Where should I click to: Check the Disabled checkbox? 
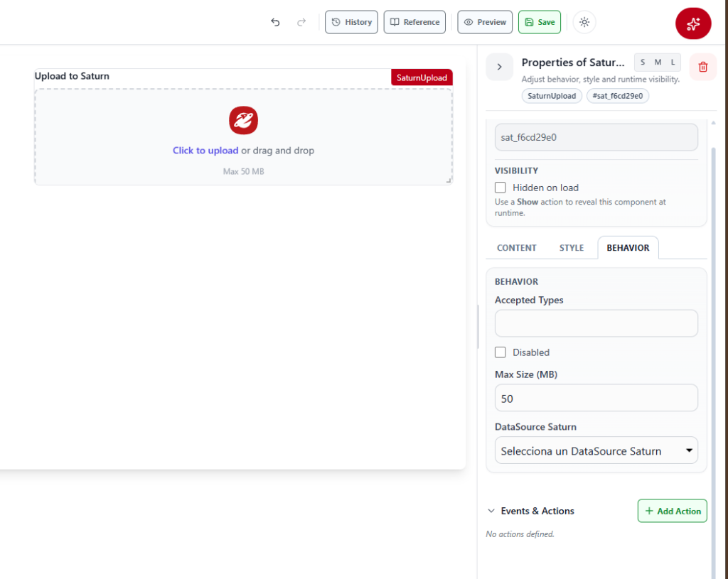click(x=500, y=352)
